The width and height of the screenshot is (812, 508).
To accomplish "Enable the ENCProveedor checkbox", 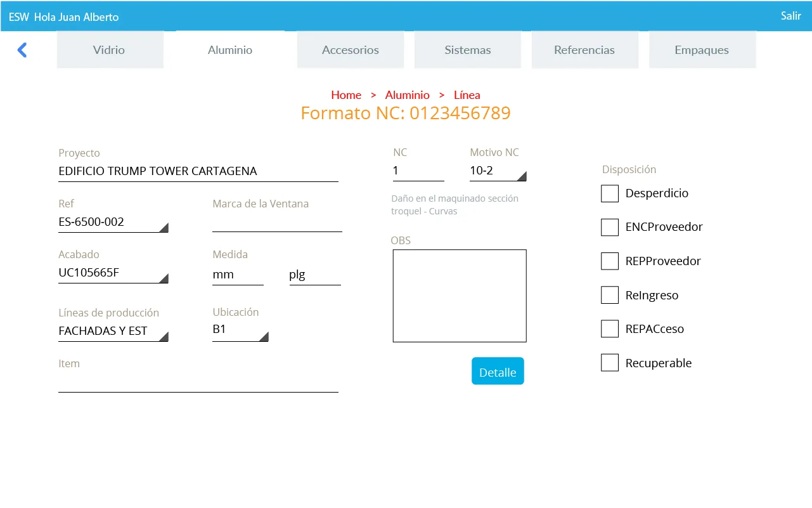I will [x=610, y=227].
